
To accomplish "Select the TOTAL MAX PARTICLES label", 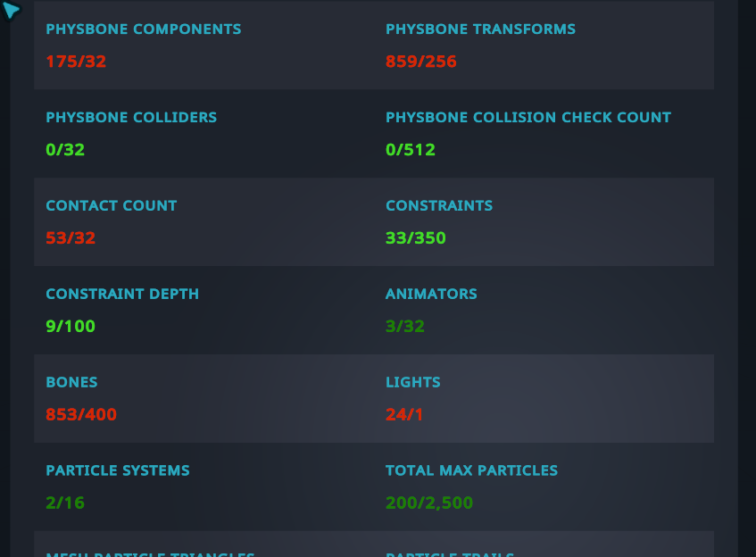I will tap(471, 470).
